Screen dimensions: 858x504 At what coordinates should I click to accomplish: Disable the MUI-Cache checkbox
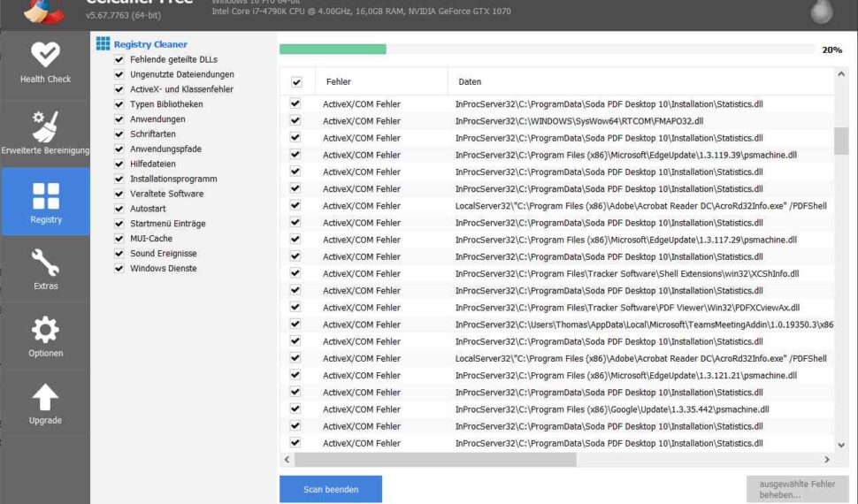(119, 239)
